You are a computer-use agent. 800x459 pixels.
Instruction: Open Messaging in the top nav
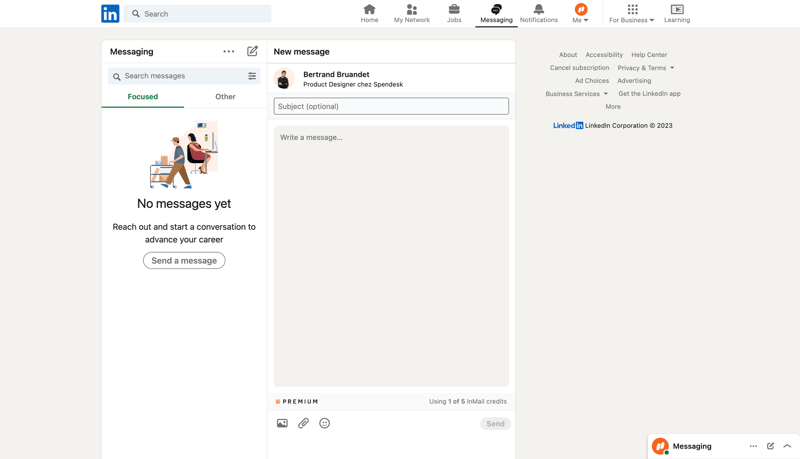496,14
